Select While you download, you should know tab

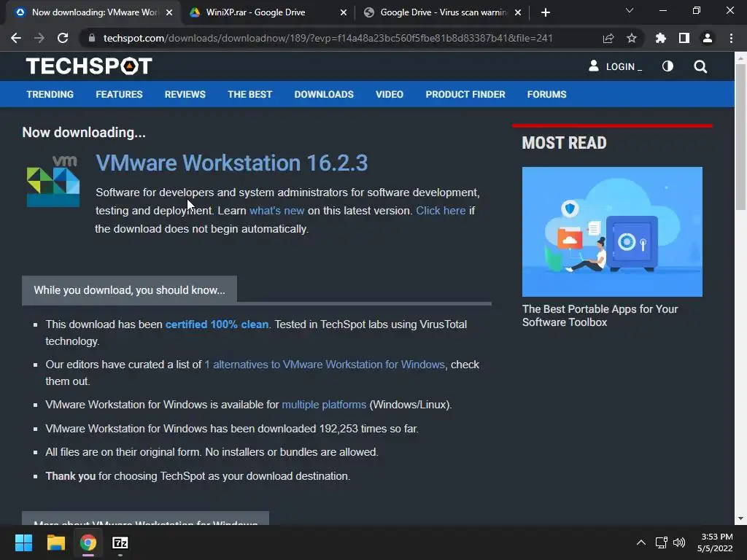pyautogui.click(x=129, y=290)
